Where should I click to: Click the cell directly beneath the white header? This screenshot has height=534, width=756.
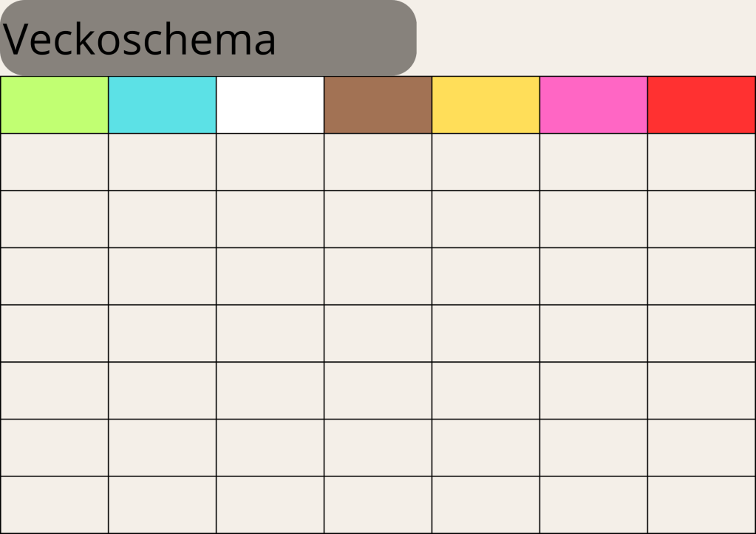tap(270, 162)
